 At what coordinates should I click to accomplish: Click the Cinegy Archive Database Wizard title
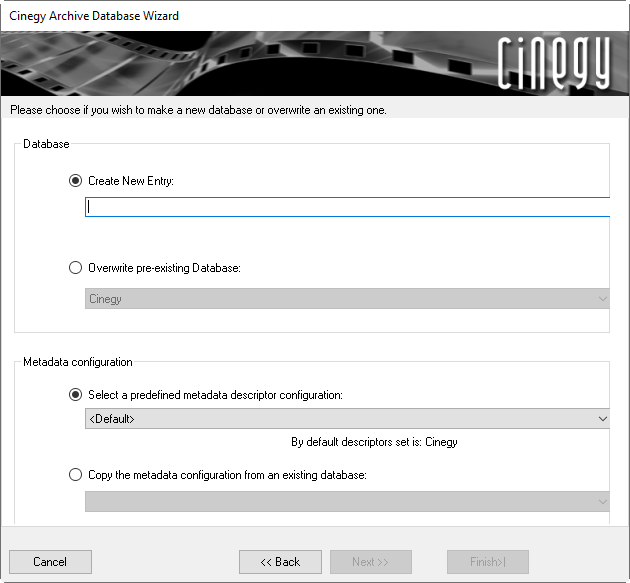94,16
